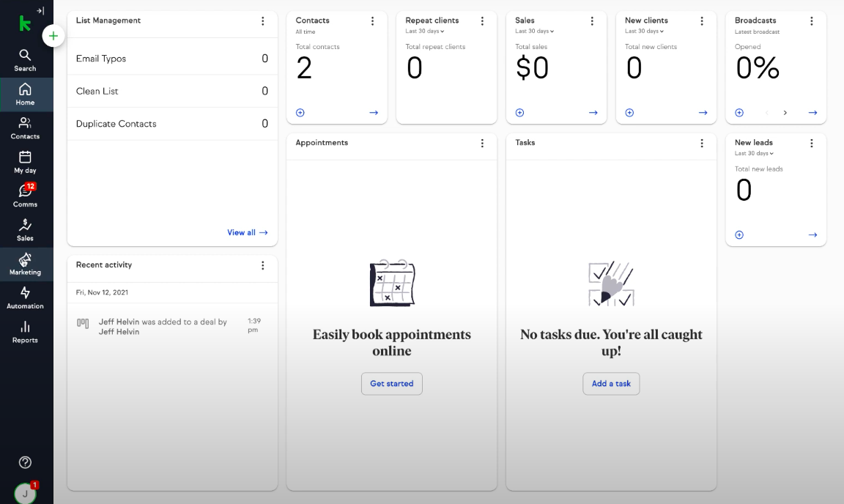Open Contacts in the sidebar
This screenshot has width=844, height=504.
[x=25, y=128]
